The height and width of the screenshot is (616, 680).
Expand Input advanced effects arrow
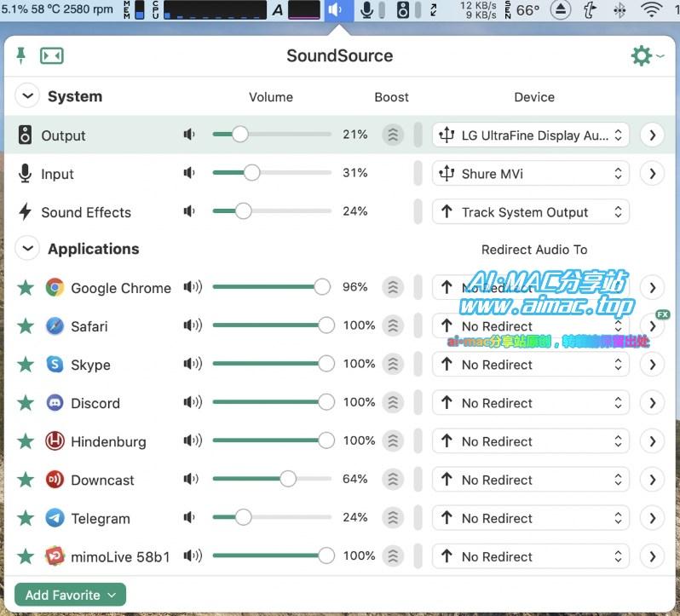click(652, 174)
